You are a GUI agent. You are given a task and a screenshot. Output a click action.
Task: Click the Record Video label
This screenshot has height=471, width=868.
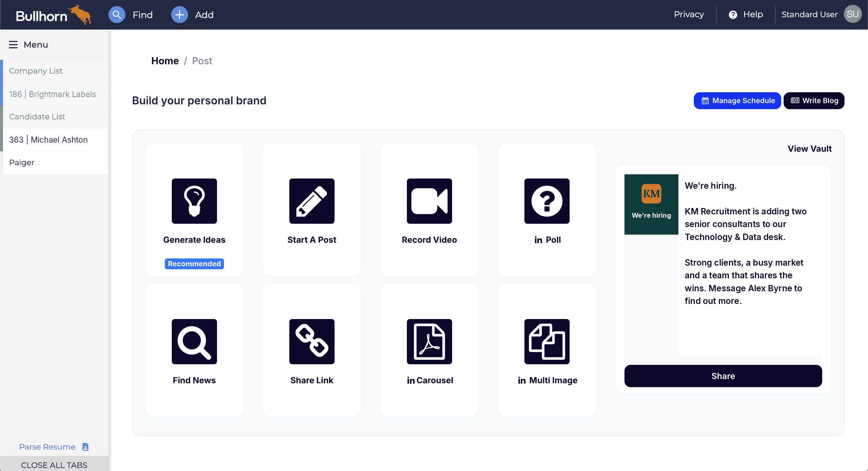click(x=429, y=240)
